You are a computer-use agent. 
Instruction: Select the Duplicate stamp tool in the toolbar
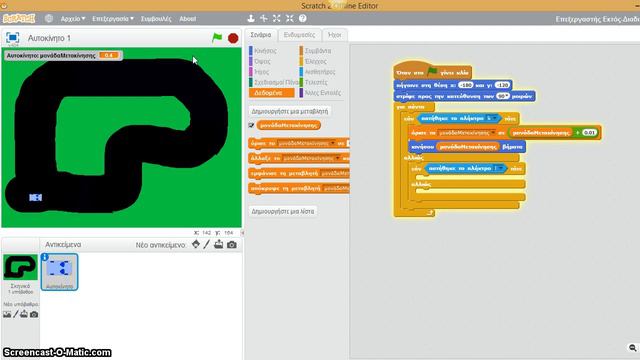pos(251,18)
